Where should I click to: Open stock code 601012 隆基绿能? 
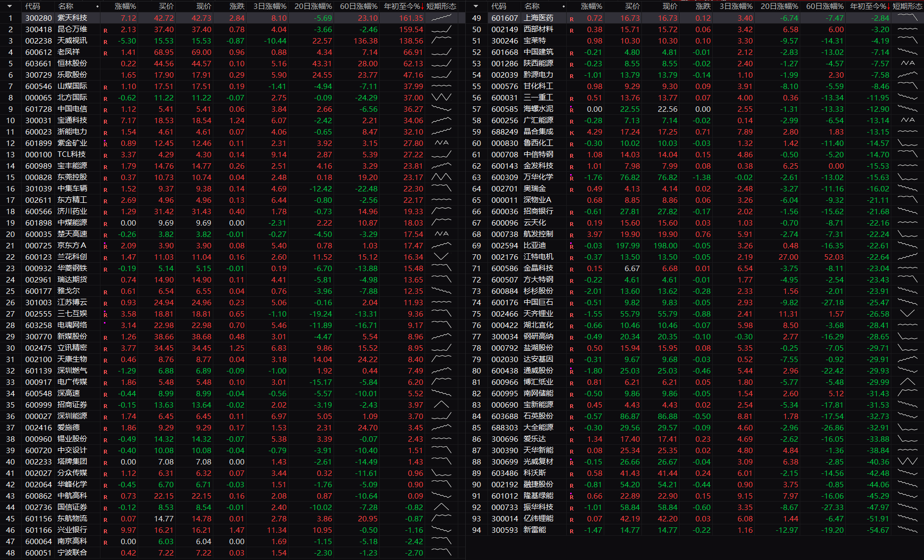click(x=504, y=496)
